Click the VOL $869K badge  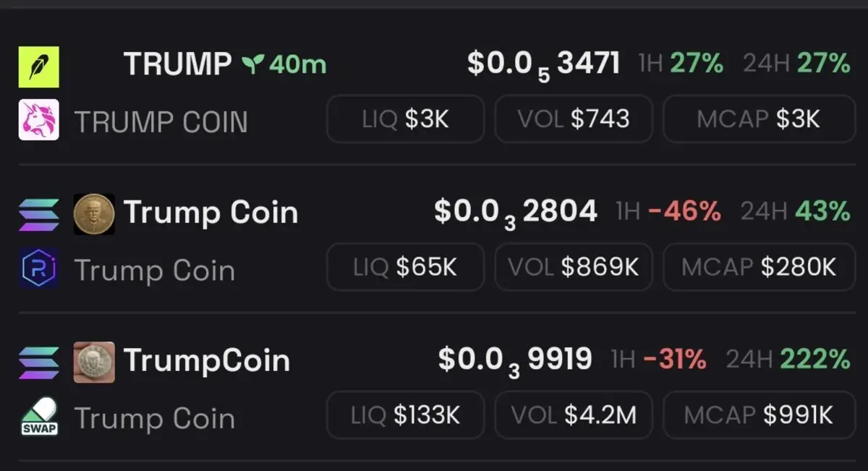[x=574, y=267]
